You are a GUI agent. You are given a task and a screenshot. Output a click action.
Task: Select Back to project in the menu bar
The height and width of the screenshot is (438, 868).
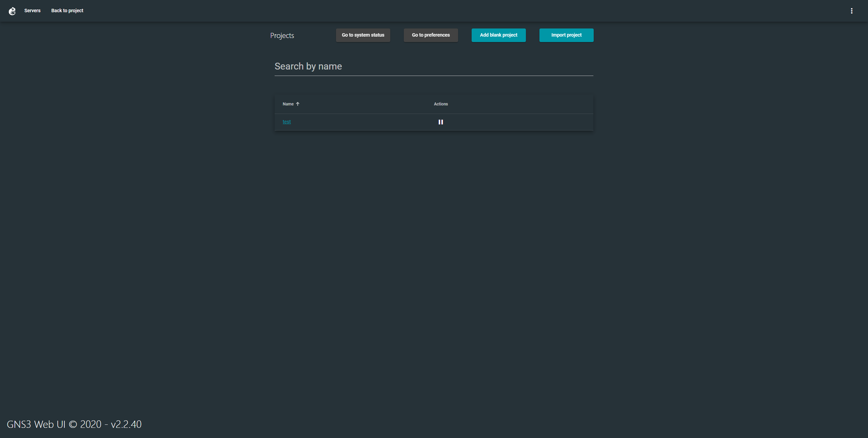(x=67, y=11)
